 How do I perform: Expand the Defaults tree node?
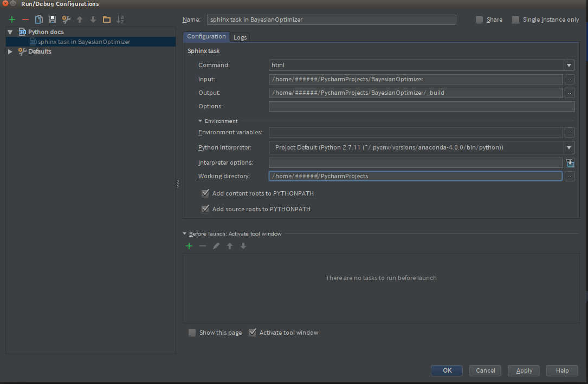tap(9, 51)
